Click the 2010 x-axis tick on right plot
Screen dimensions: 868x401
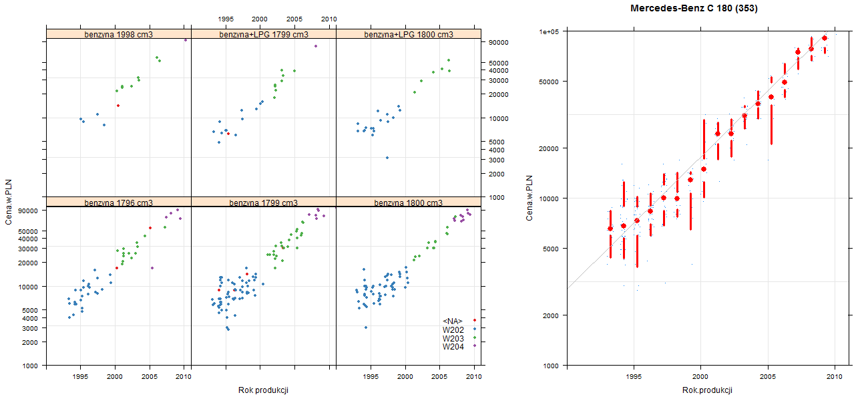834,378
